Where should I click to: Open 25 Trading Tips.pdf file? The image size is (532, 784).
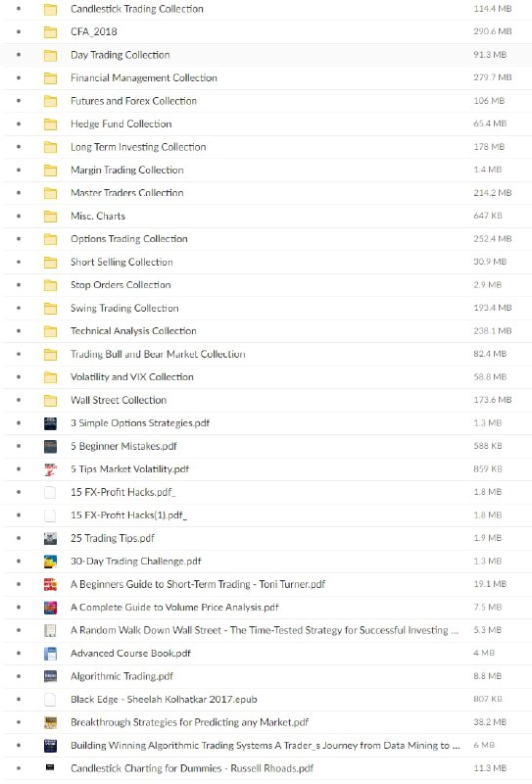(x=113, y=538)
